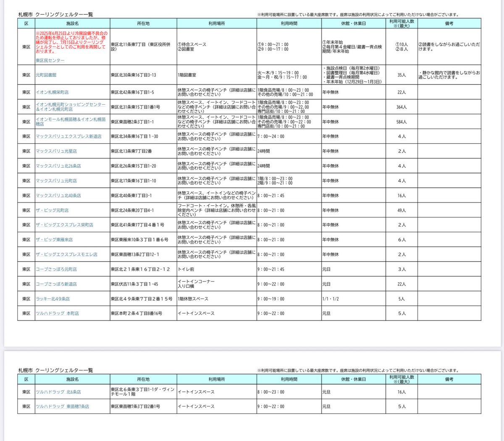This screenshot has height=441, width=504.
Task: Open イオン札幌元町ショッピングセンター＆イオン札幌元町店 link
Action: 71,107
